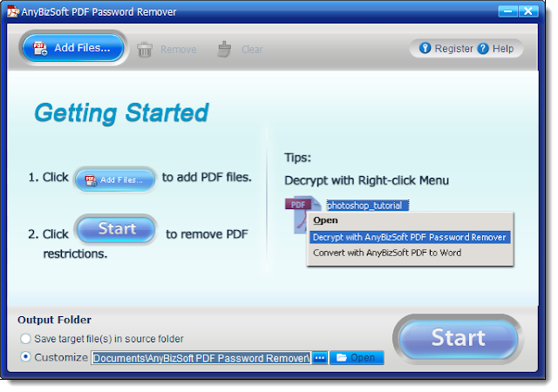The height and width of the screenshot is (392, 558).
Task: Click the Clear toolbar label
Action: coord(252,50)
